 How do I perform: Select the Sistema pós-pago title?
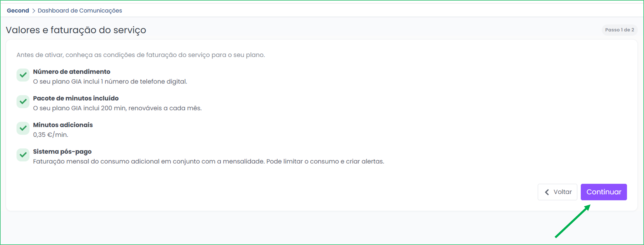[62, 152]
